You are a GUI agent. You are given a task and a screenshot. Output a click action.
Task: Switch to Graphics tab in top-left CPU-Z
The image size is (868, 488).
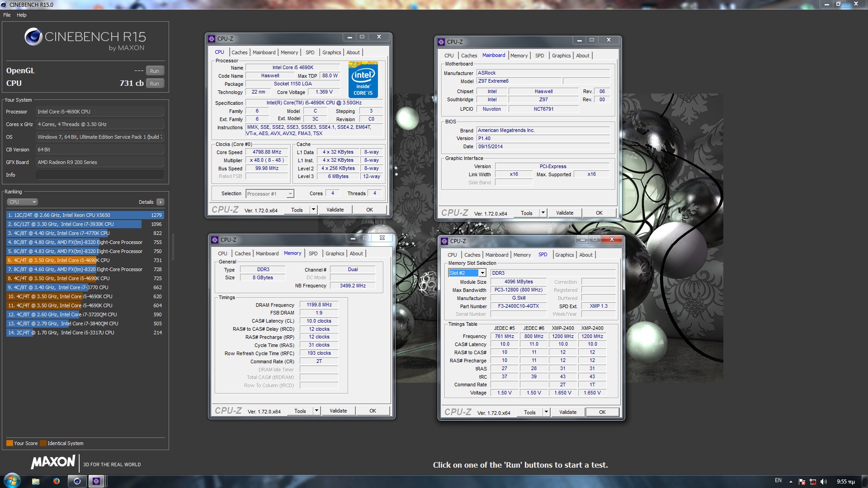(x=331, y=52)
